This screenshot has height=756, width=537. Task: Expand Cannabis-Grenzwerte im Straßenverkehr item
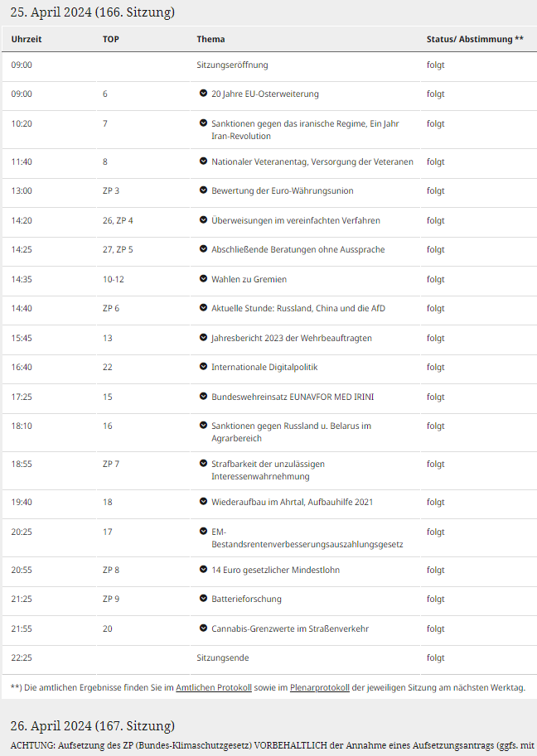pos(203,628)
